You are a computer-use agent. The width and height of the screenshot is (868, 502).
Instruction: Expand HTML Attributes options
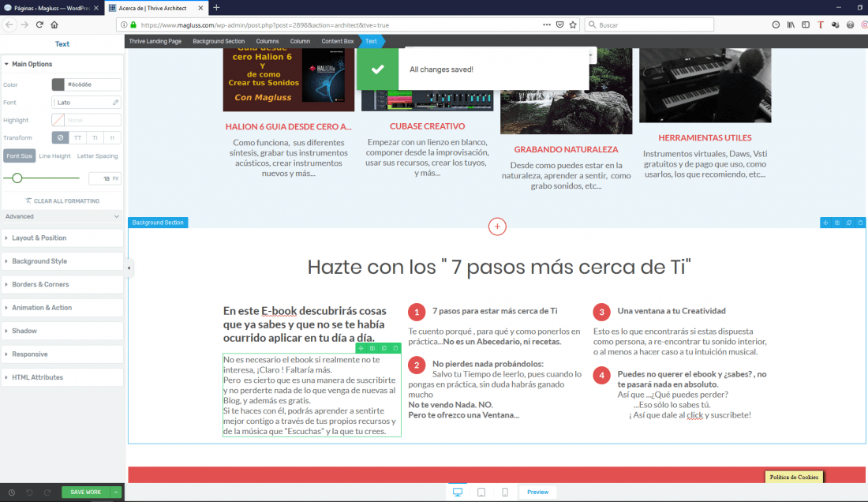click(x=62, y=377)
